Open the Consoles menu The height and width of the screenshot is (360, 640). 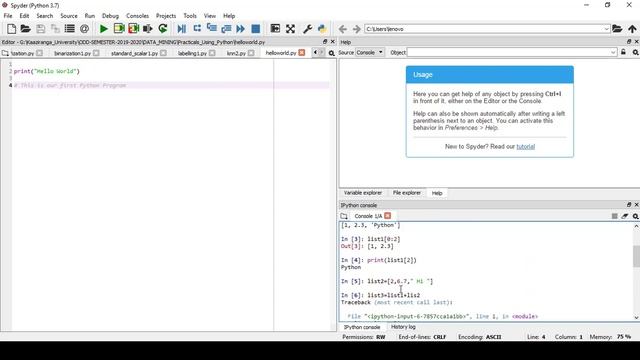coord(137,16)
